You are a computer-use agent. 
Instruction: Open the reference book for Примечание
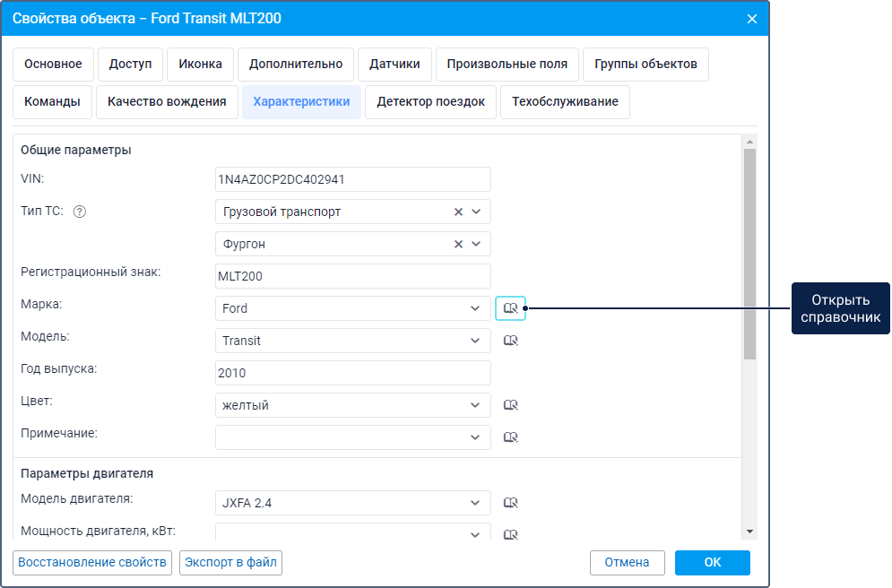(x=510, y=437)
